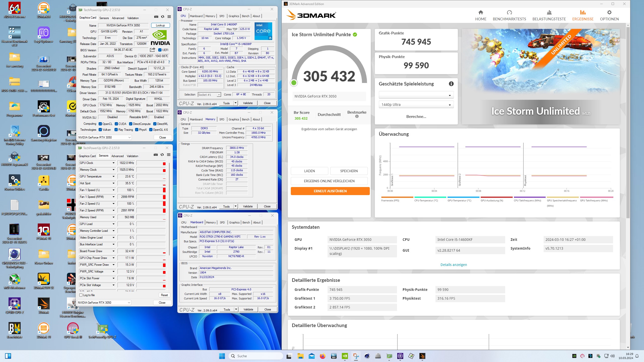Open Samsung Magician desktop icon

click(x=44, y=133)
